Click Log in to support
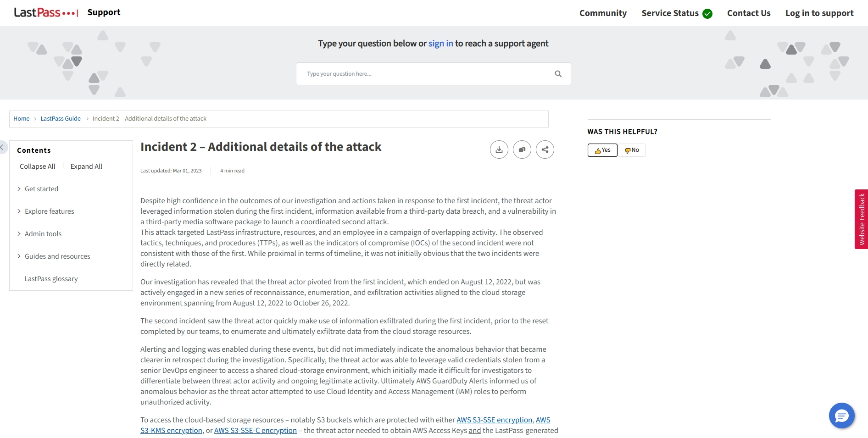 click(x=819, y=13)
